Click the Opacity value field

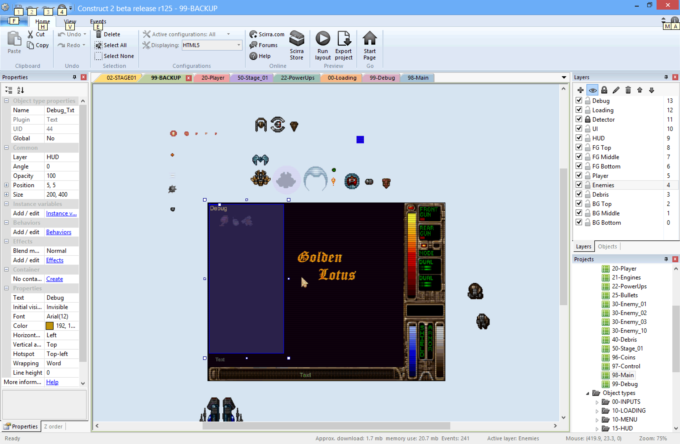point(62,176)
